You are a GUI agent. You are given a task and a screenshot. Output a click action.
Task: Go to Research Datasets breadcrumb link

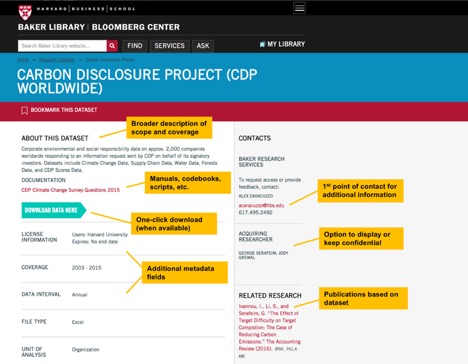point(57,60)
